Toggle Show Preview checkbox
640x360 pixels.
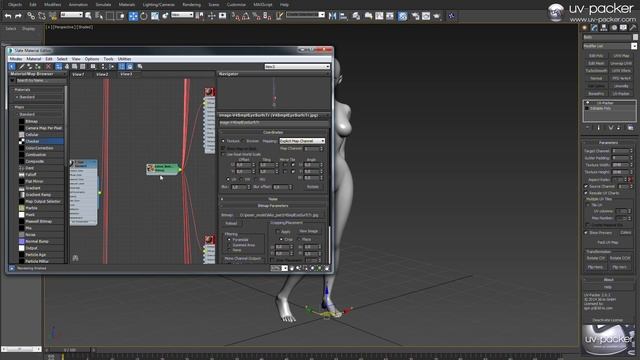click(586, 233)
